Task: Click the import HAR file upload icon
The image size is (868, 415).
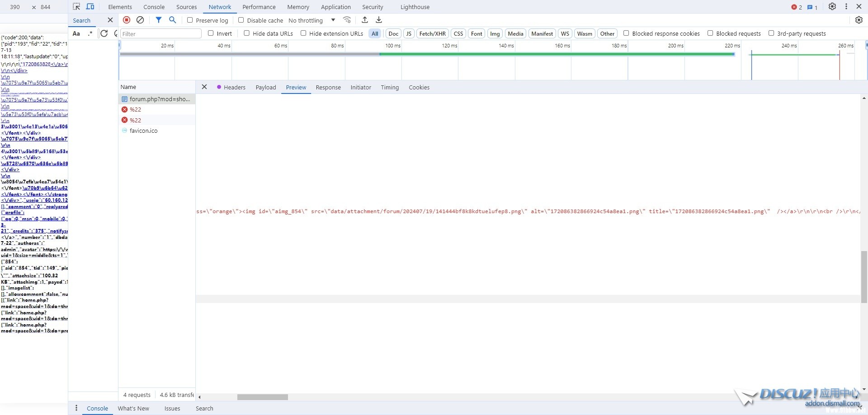Action: (365, 20)
